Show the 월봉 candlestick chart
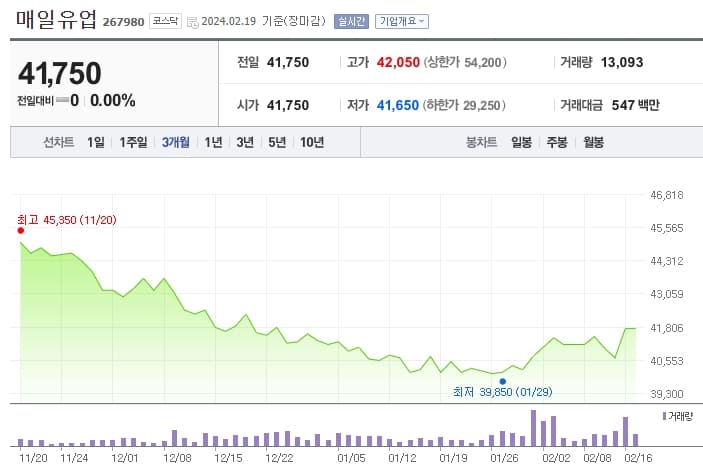Image resolution: width=703 pixels, height=474 pixels. tap(593, 142)
